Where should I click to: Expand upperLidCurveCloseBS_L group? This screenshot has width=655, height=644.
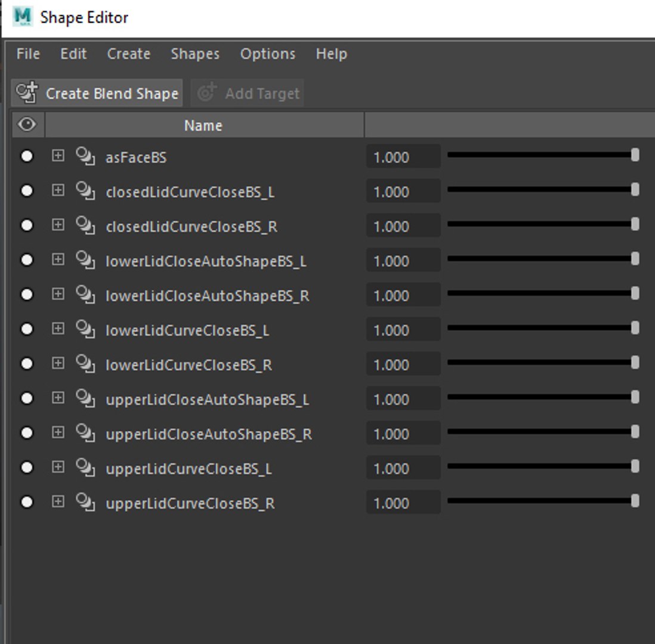tap(58, 467)
